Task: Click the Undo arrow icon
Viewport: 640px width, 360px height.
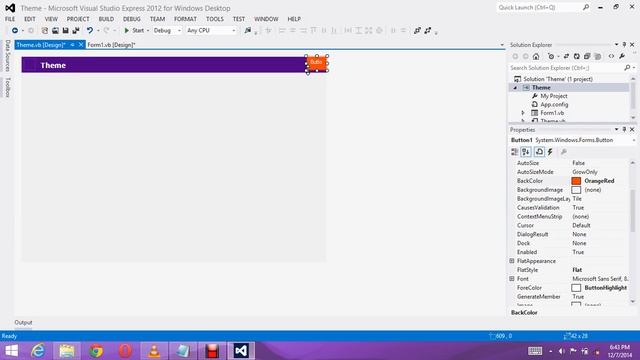Action: click(89, 30)
